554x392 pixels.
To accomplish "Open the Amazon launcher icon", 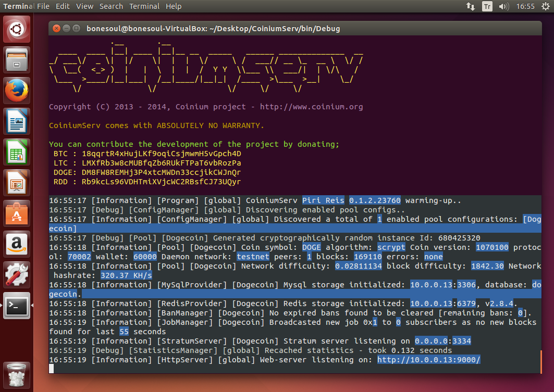I will coord(17,244).
